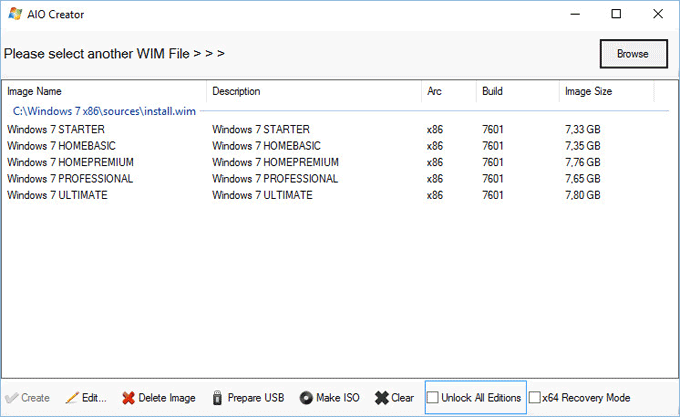Select the Windows 7 PROFESSIONAL image name
Viewport: 680px width, 417px height.
pos(70,179)
